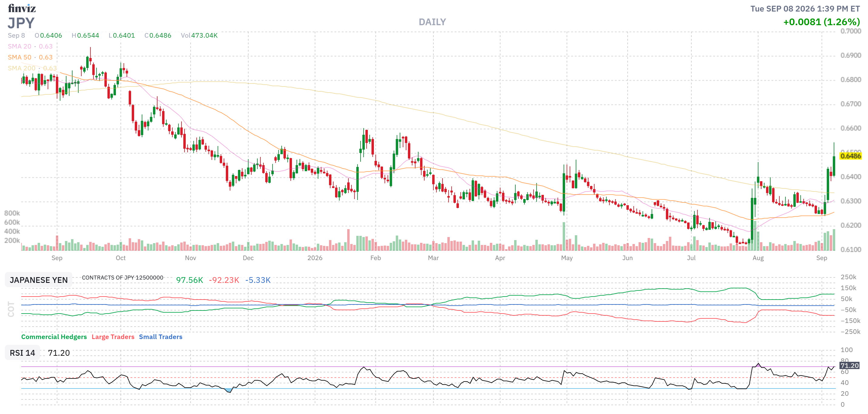Click the open price O 0.6406
The image size is (868, 414).
[x=49, y=36]
